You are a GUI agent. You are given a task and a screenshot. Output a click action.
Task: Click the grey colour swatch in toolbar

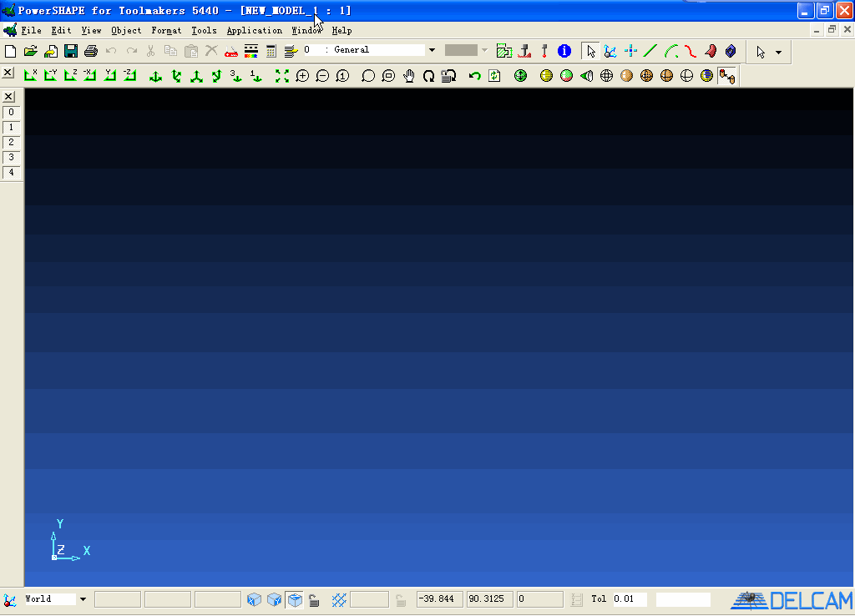tap(461, 50)
